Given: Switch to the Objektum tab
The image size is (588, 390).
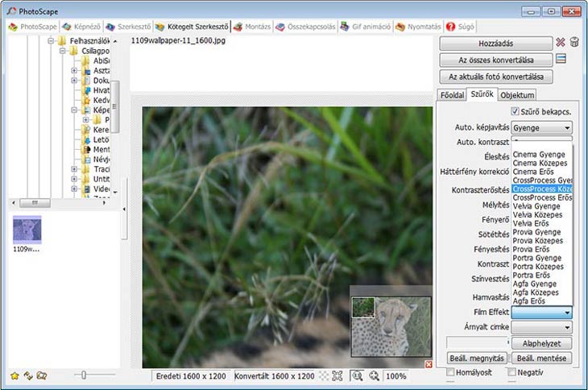Looking at the screenshot, I should coord(517,95).
